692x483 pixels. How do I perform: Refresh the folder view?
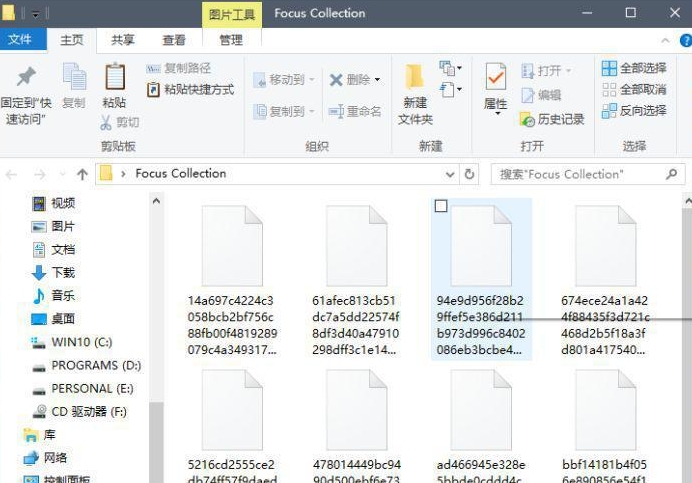470,174
